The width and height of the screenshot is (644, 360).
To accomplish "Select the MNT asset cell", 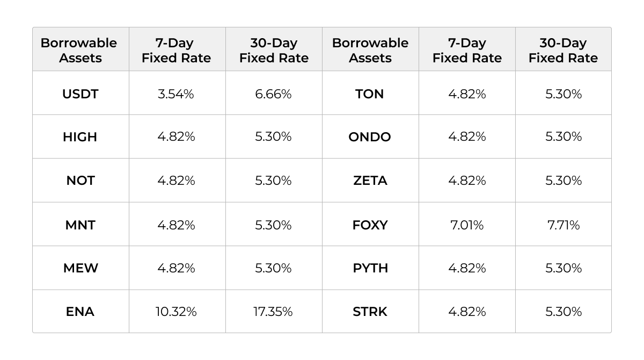I will click(80, 225).
